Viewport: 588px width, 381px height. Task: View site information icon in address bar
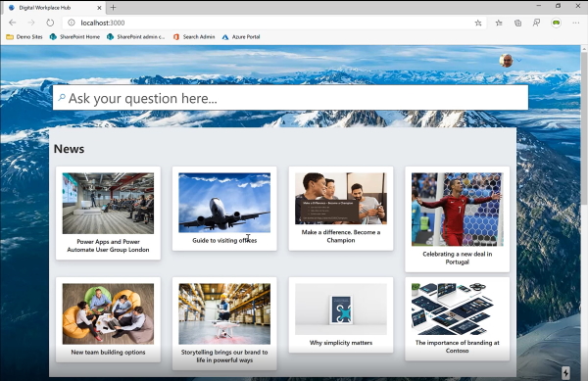72,23
